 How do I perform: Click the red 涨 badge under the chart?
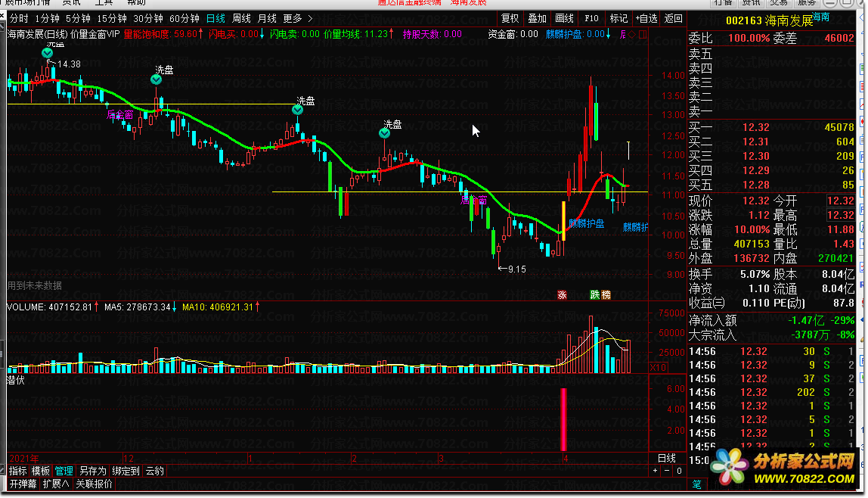pos(562,294)
